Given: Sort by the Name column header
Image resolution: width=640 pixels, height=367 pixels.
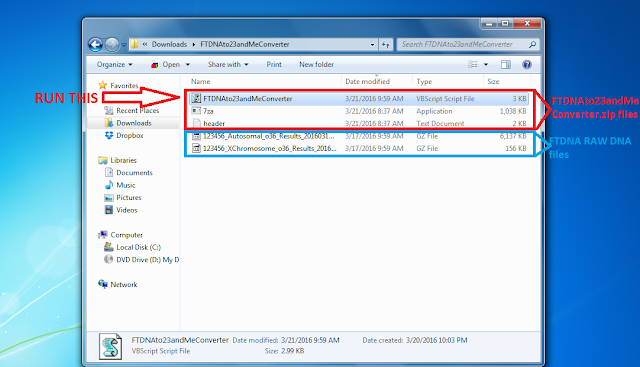Looking at the screenshot, I should (200, 82).
